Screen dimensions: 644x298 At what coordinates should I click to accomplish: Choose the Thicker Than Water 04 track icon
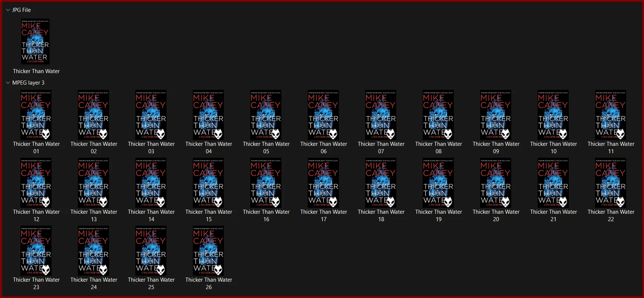coord(208,115)
